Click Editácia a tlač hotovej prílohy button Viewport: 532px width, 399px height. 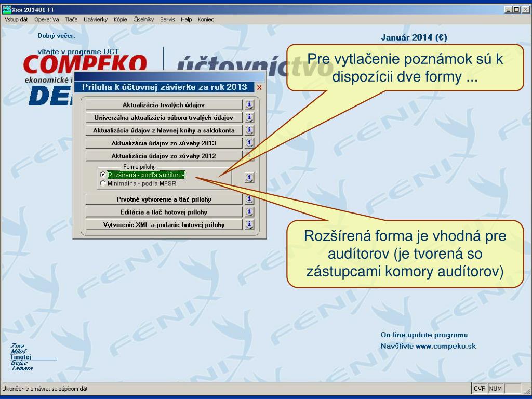[x=164, y=212]
